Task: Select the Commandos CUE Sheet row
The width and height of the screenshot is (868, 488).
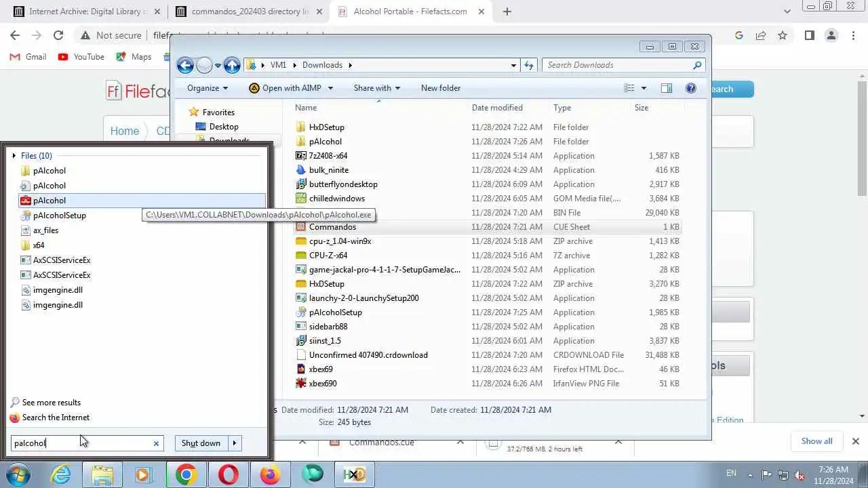Action: 487,227
